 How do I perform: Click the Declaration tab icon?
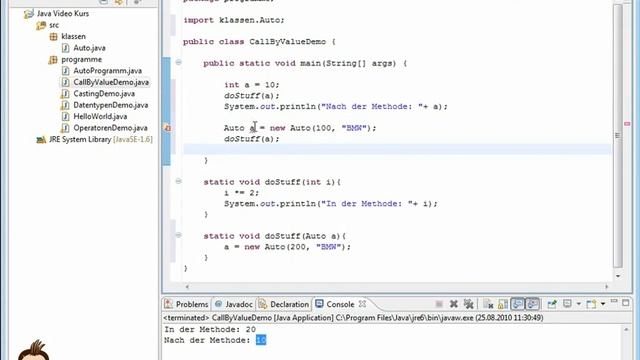(262, 304)
